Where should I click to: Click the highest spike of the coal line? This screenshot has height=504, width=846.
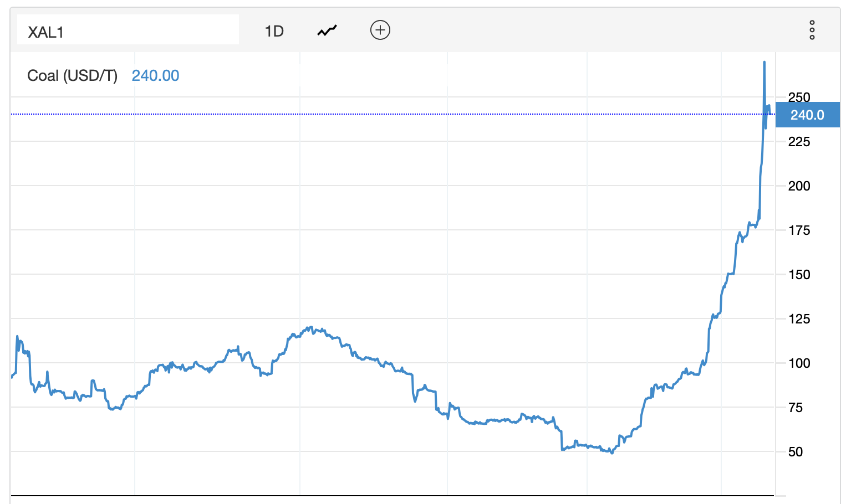click(x=764, y=63)
